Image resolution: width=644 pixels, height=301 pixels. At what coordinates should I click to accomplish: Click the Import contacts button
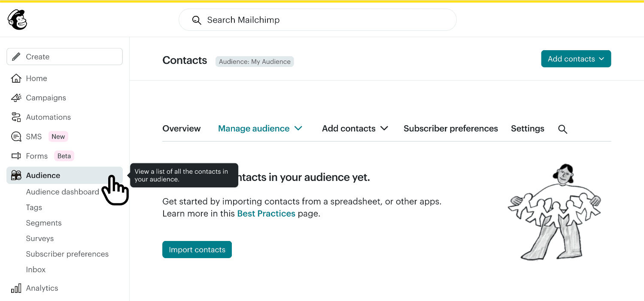pos(197,250)
